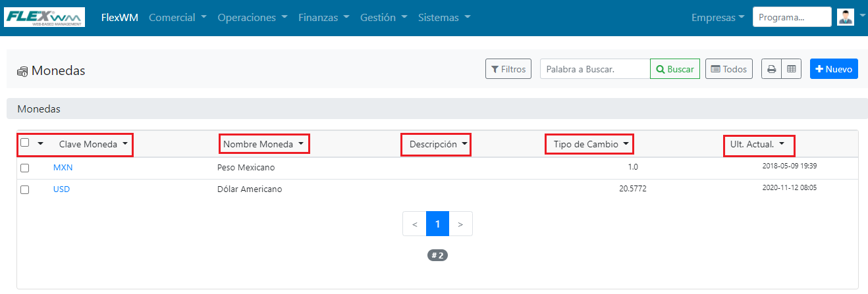Open the USD currency link

(62, 189)
